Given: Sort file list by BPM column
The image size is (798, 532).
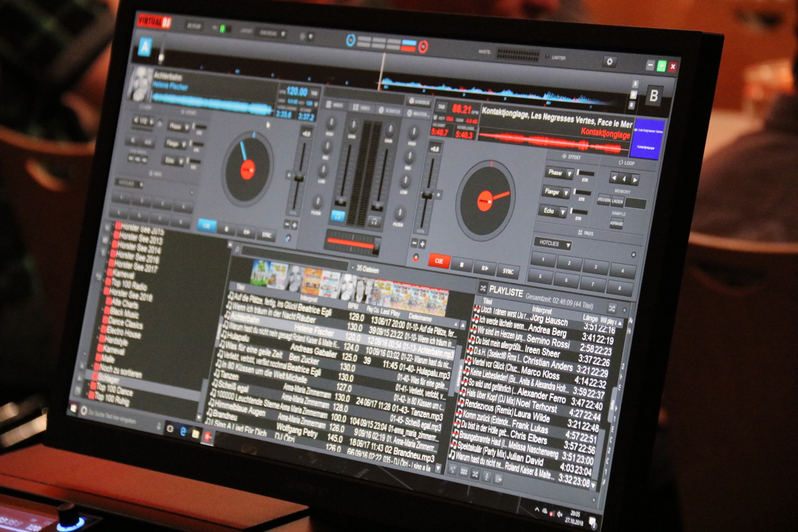Looking at the screenshot, I should (353, 305).
